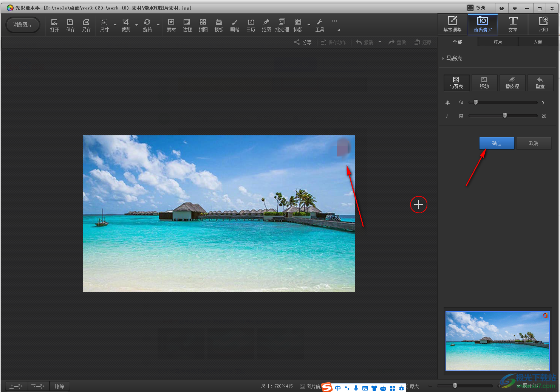The width and height of the screenshot is (560, 392).
Task: Open the 排版 layout tool
Action: pyautogui.click(x=298, y=25)
